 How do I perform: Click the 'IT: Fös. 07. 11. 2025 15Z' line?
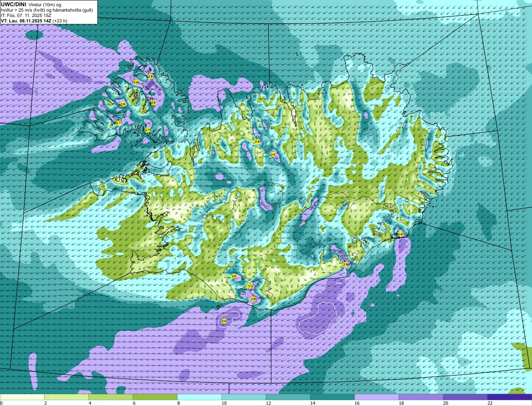(26, 15)
